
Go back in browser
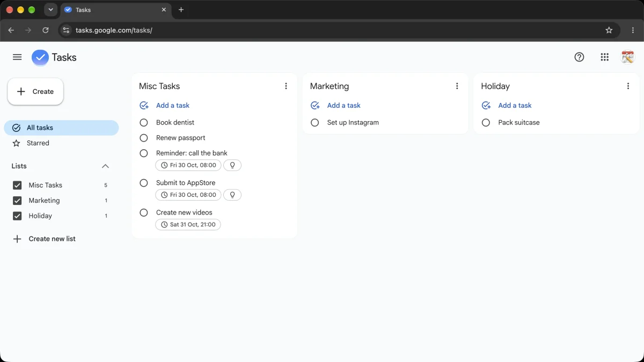coord(11,30)
